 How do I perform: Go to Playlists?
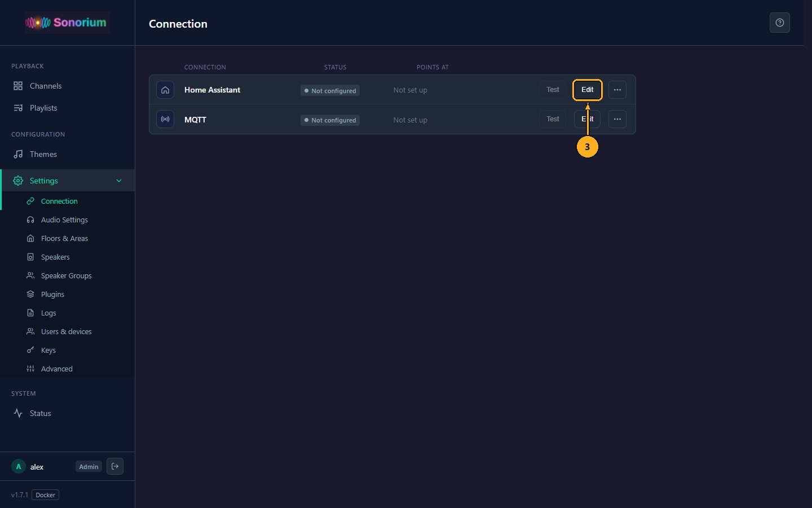(68, 108)
